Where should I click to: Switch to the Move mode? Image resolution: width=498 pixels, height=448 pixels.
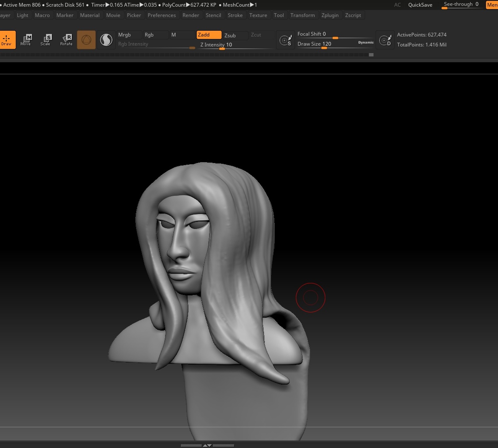(x=27, y=40)
